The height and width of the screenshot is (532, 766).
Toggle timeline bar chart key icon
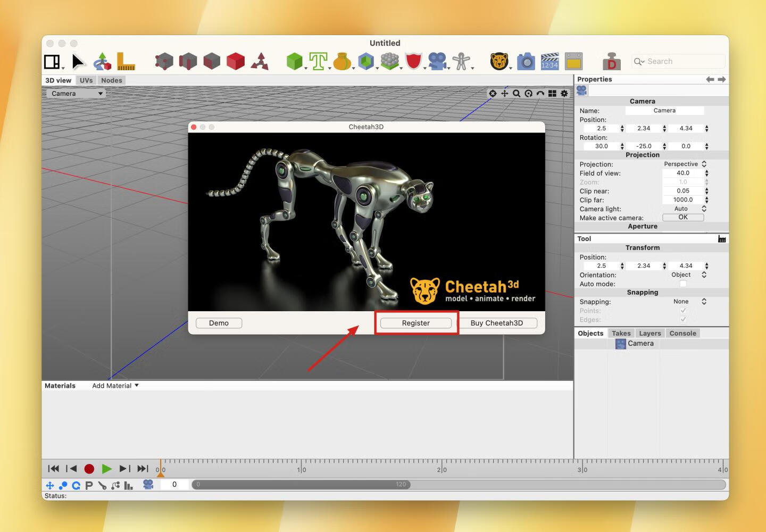(x=128, y=485)
